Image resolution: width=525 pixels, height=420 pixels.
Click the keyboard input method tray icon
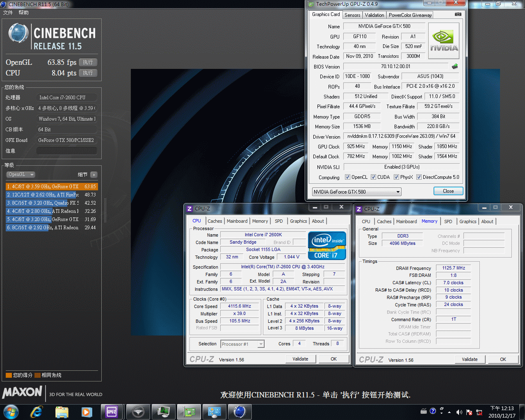(x=424, y=411)
